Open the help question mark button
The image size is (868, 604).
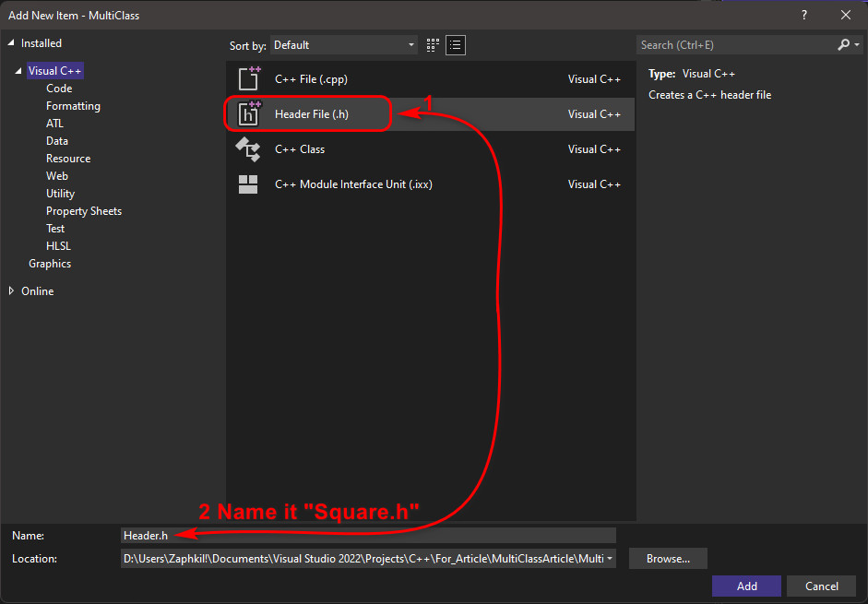804,15
